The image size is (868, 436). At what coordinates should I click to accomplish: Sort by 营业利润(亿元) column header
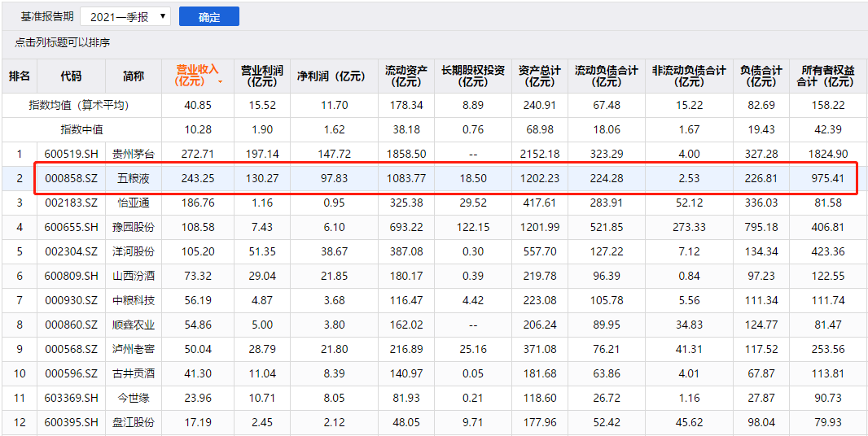[262, 76]
